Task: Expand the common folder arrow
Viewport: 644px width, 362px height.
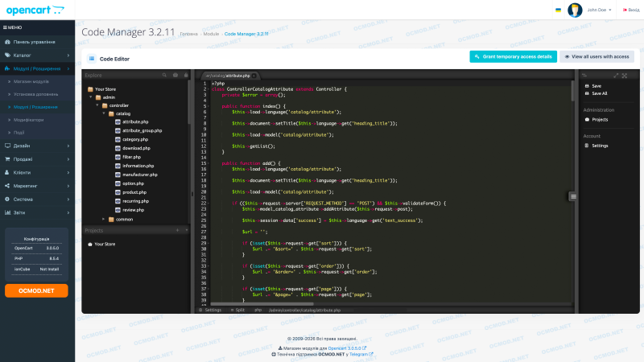Action: [104, 219]
